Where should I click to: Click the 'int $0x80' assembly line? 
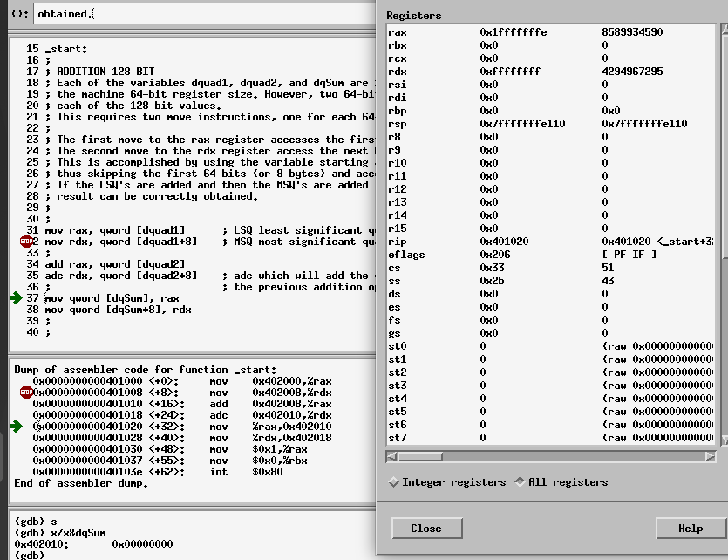tap(158, 472)
